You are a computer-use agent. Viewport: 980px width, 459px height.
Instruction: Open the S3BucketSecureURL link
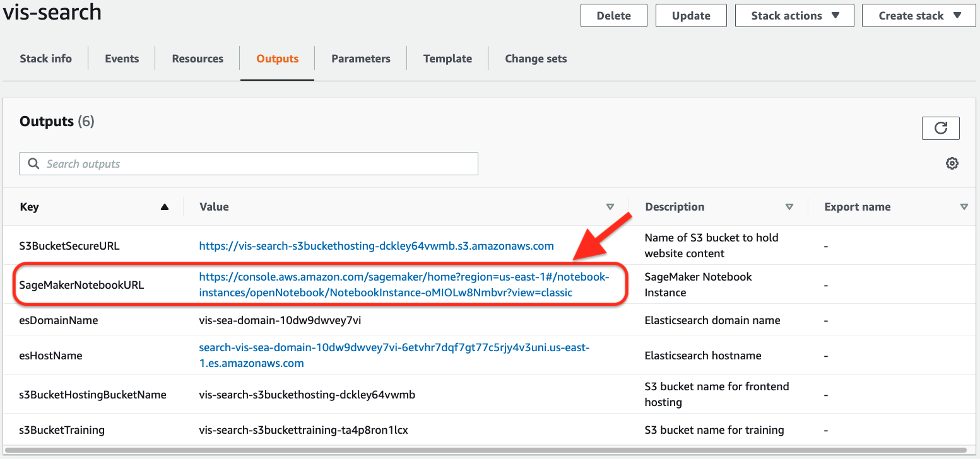point(376,246)
